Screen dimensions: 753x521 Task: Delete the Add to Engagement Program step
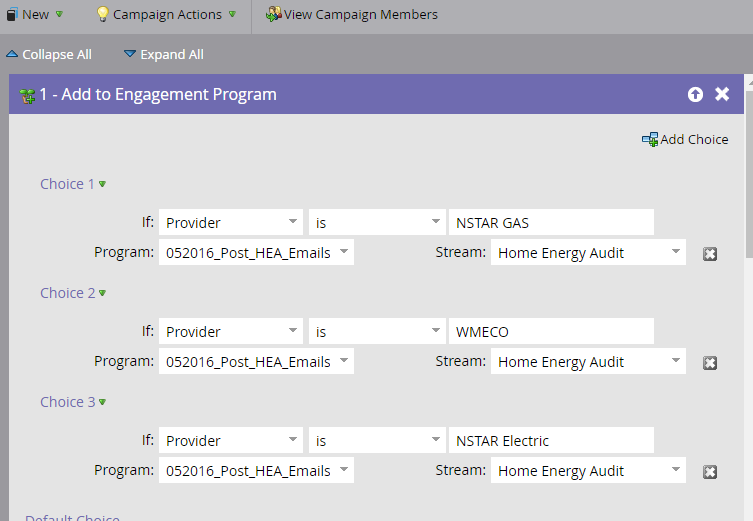click(x=722, y=94)
